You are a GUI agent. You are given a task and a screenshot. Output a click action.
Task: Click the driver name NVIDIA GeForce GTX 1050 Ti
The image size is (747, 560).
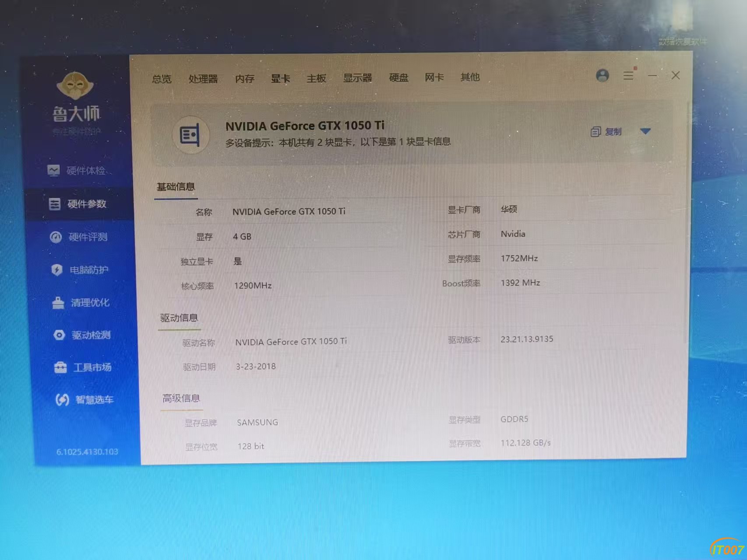(x=291, y=342)
